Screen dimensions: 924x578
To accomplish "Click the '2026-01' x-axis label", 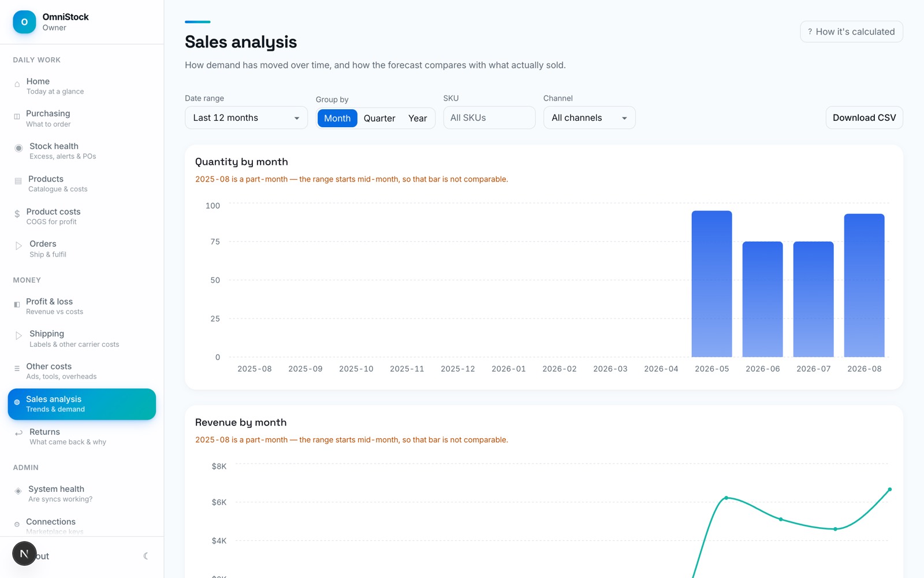I will pos(508,369).
